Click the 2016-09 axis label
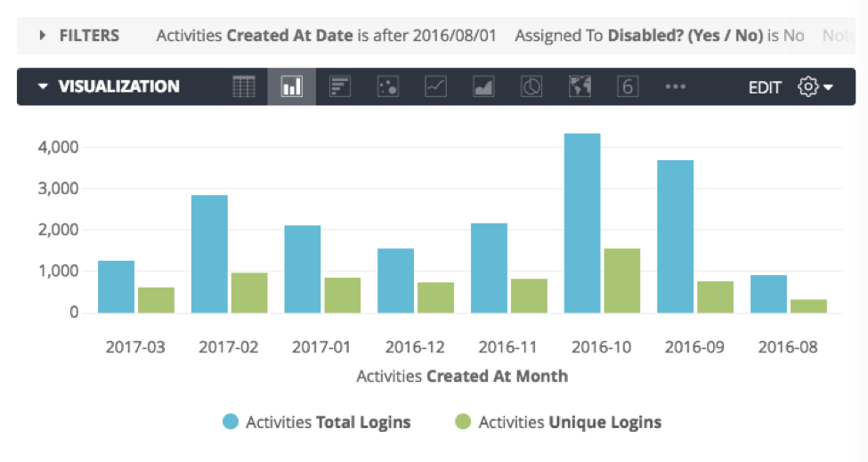This screenshot has height=462, width=868. tap(694, 347)
